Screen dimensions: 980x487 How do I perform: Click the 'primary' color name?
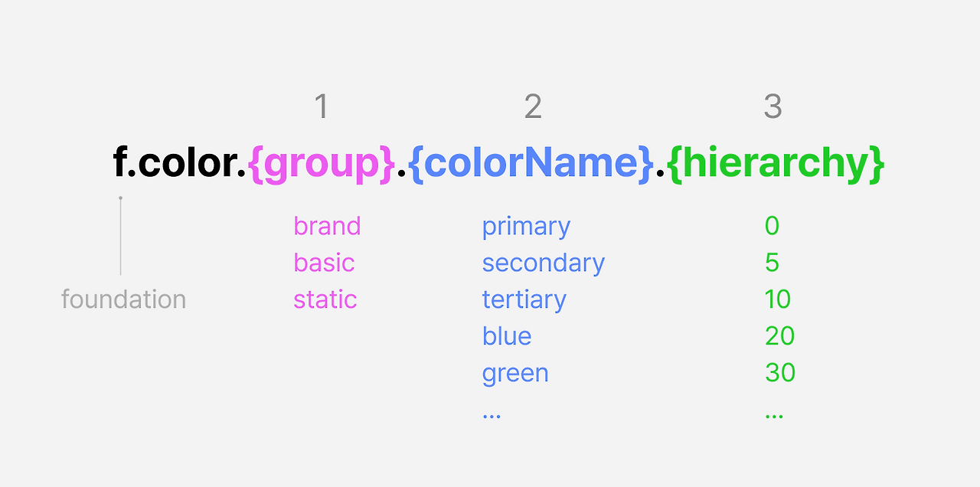tap(526, 227)
